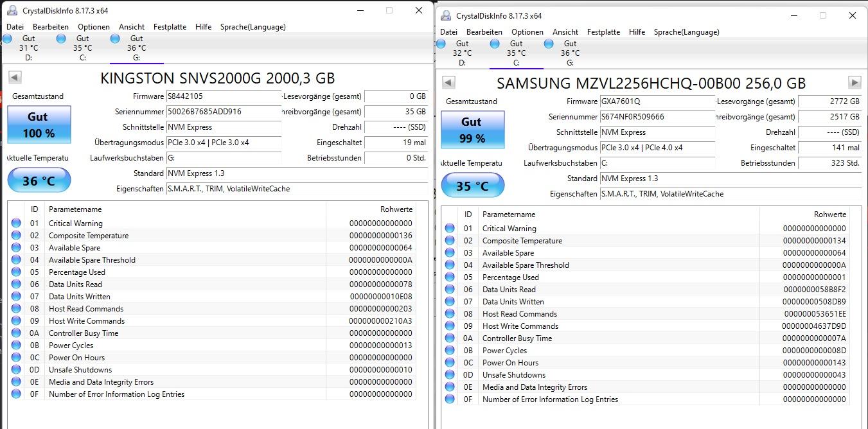This screenshot has width=868, height=429.
Task: Click CrystalDiskInfo app icon in right window title bar
Action: (x=446, y=15)
